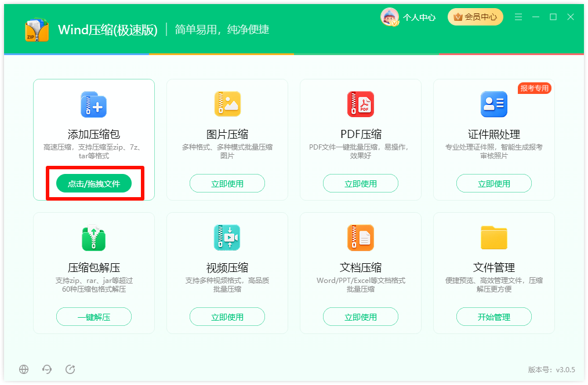Click the refresh/update circular arrow icon
The height and width of the screenshot is (385, 588).
pos(70,369)
